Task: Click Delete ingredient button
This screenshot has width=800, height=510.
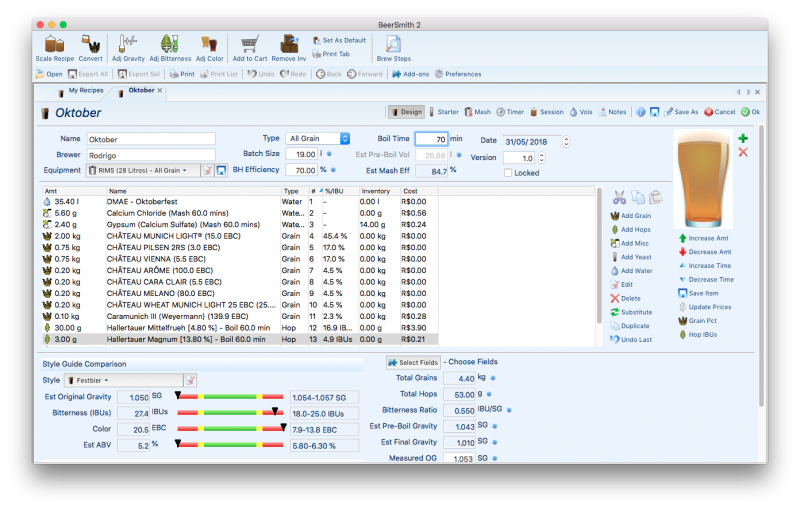Action: pyautogui.click(x=626, y=298)
